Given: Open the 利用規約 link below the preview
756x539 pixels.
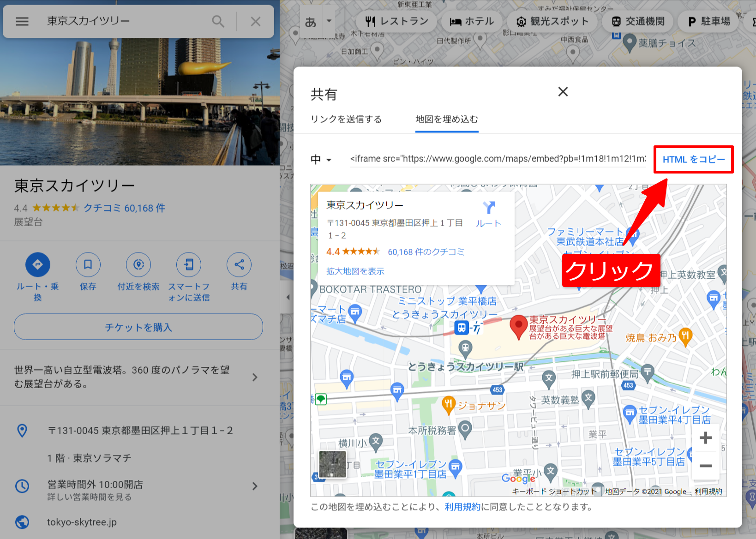Looking at the screenshot, I should point(462,507).
